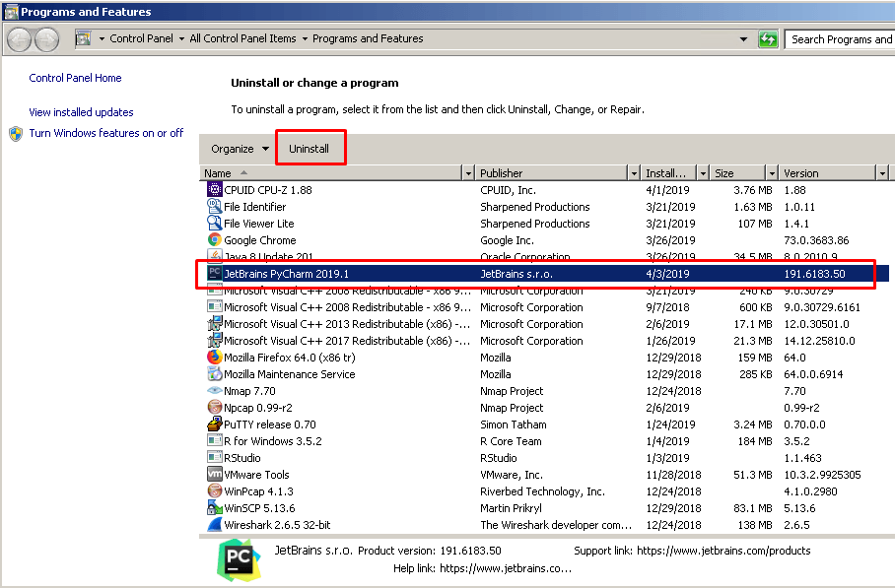Click the 73.0.3683.86 version cell

(816, 240)
